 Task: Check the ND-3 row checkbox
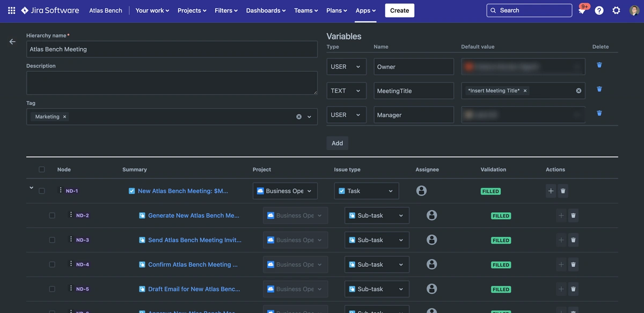[x=52, y=240]
